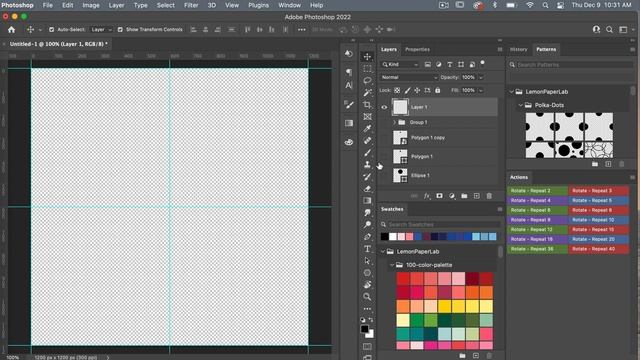Select the Crop tool

coord(367,104)
